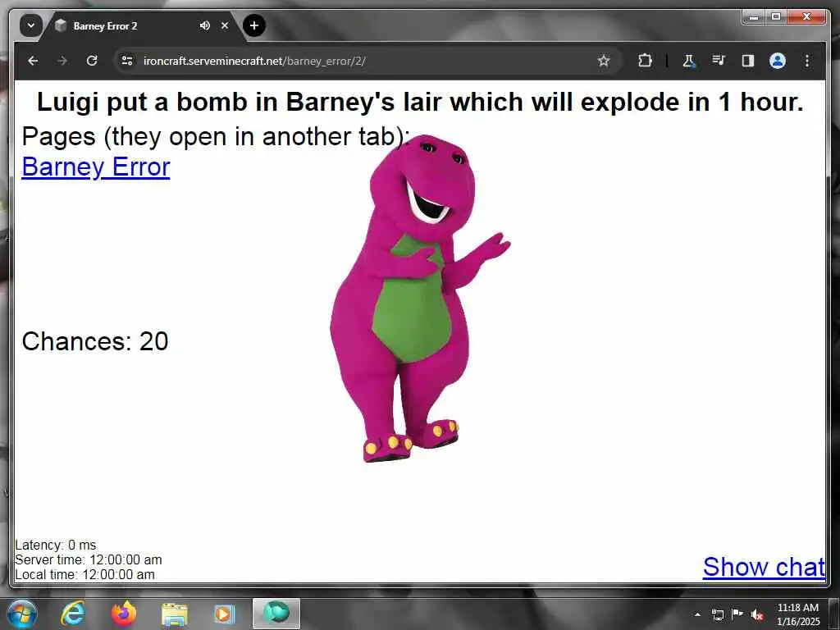Open the Windows Start menu

[22, 614]
